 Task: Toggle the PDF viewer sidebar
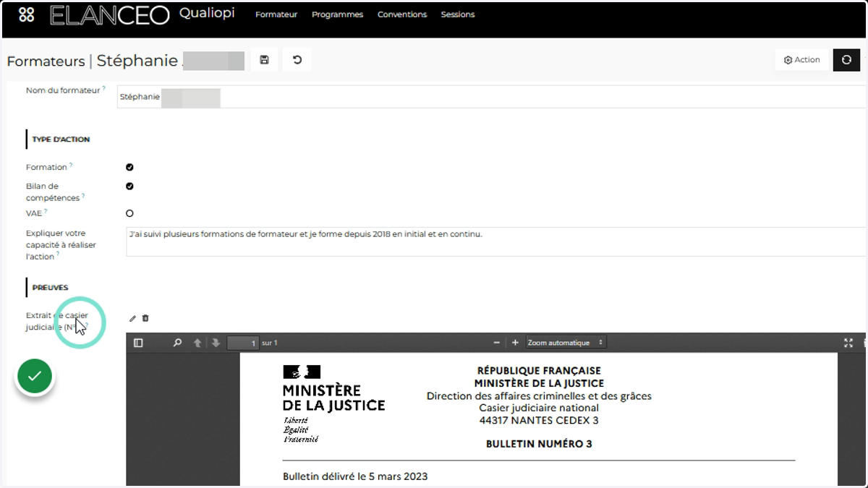(x=138, y=343)
